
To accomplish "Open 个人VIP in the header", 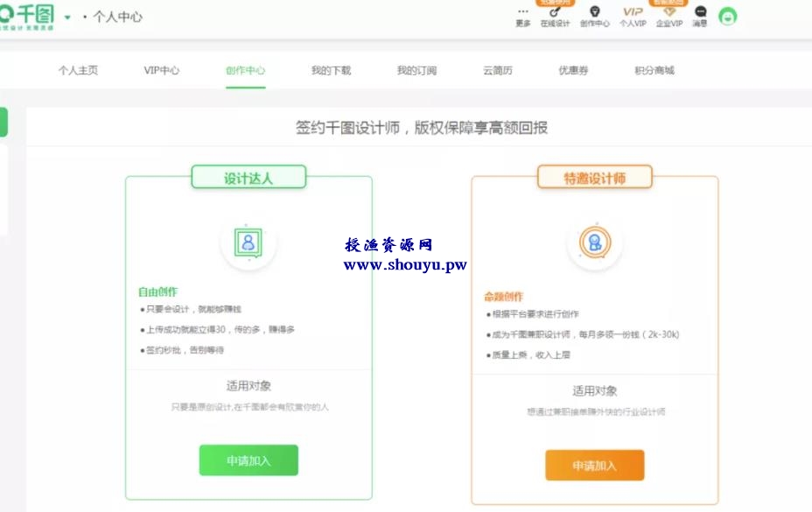I will [x=633, y=17].
